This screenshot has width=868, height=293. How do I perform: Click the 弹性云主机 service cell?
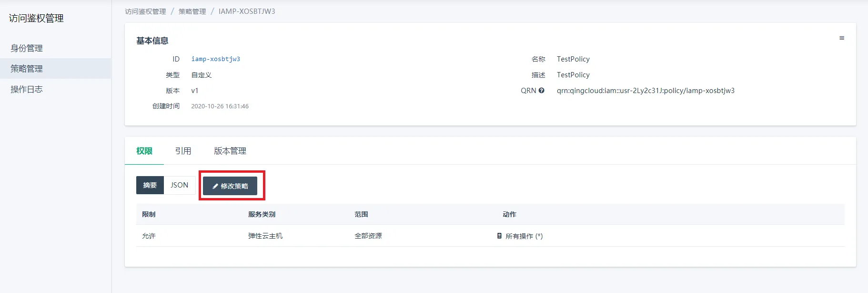click(265, 236)
